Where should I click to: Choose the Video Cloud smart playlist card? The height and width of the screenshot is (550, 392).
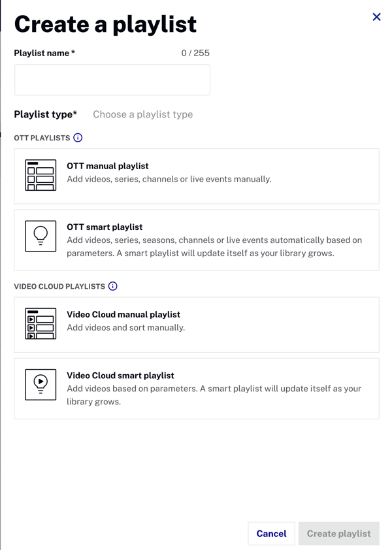pyautogui.click(x=197, y=388)
